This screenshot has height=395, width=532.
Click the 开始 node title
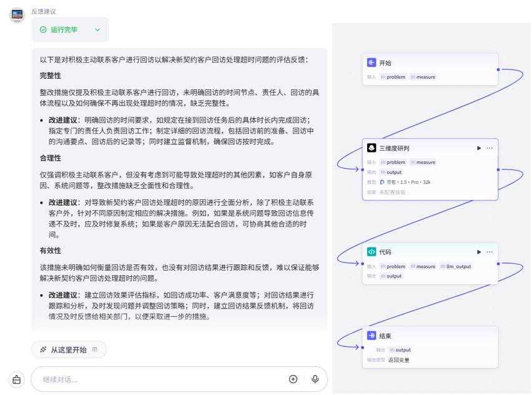pos(385,63)
